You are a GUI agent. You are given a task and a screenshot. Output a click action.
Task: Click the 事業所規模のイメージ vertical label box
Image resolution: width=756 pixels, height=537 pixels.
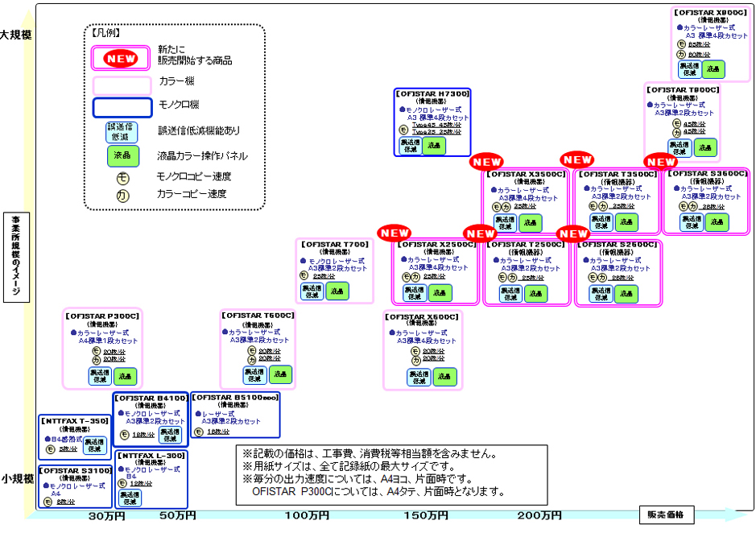[16, 258]
